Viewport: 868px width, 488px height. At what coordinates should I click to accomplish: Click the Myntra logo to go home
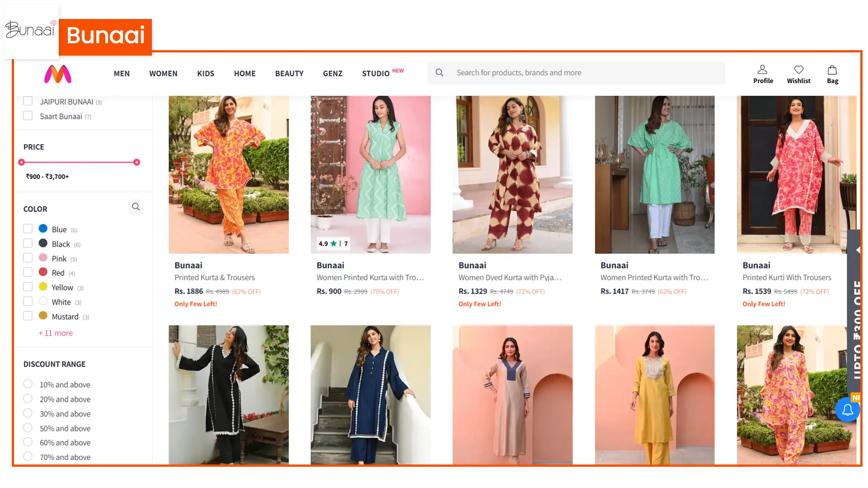[x=57, y=74]
